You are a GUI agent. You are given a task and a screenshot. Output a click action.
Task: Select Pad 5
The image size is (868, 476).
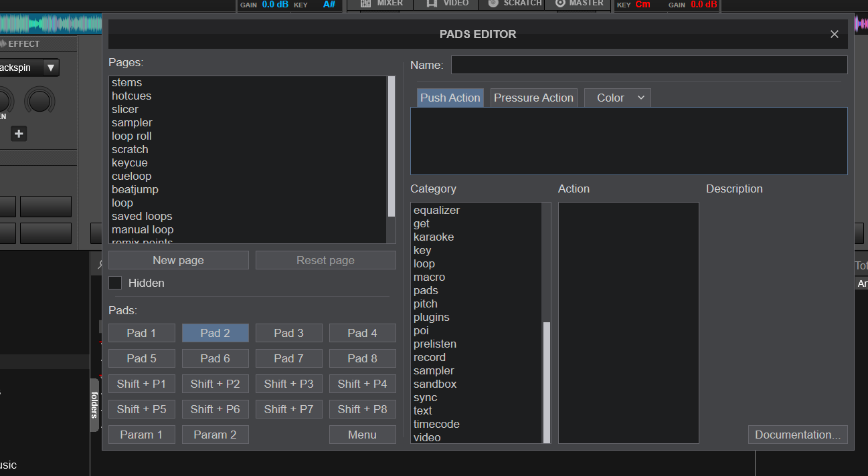pyautogui.click(x=141, y=358)
